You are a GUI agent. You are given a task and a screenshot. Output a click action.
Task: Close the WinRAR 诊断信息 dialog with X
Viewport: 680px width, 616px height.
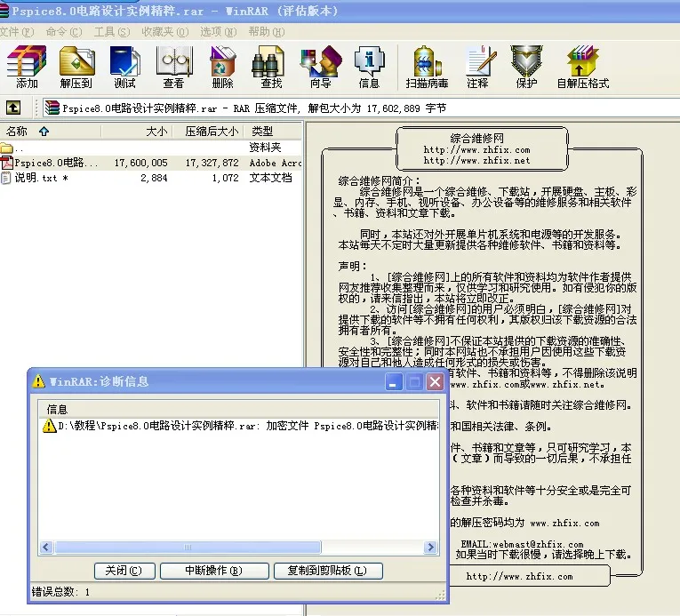click(435, 381)
